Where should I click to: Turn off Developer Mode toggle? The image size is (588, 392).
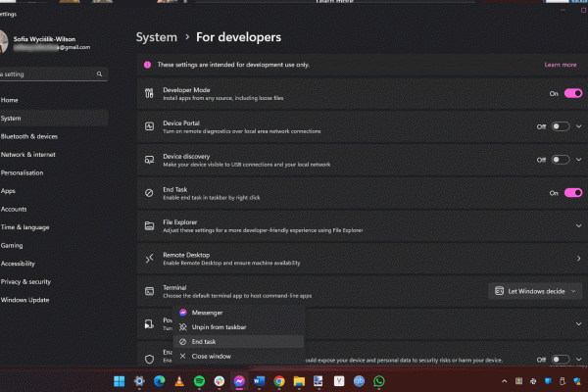coord(573,93)
